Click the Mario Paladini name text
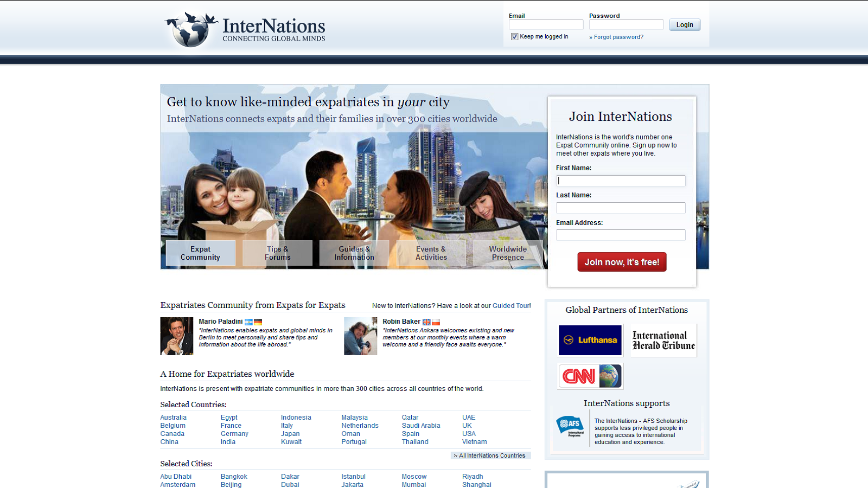Image resolution: width=868 pixels, height=488 pixels. [220, 322]
